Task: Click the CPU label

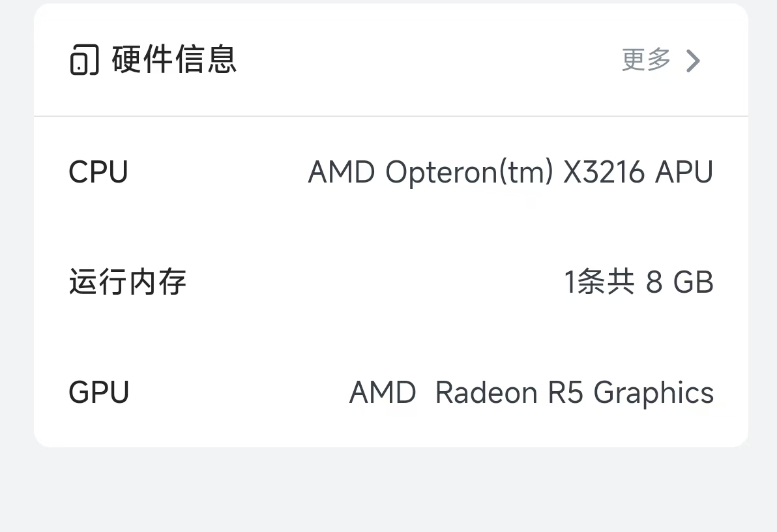Action: tap(98, 172)
